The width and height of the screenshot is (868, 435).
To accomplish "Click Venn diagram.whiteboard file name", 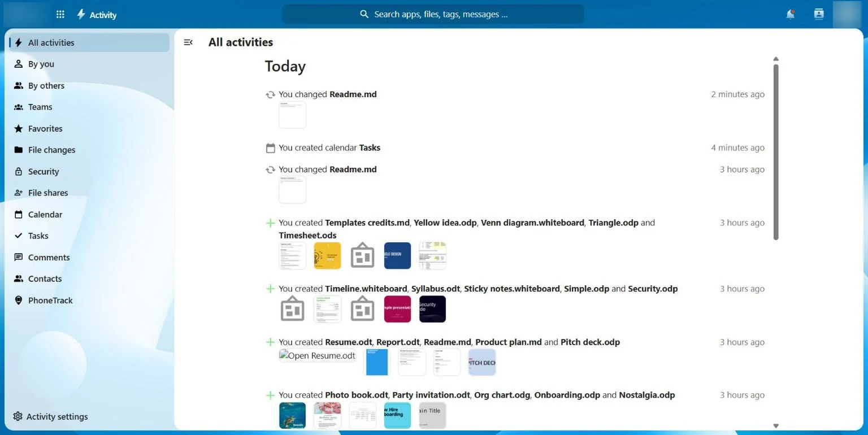I will coord(532,223).
